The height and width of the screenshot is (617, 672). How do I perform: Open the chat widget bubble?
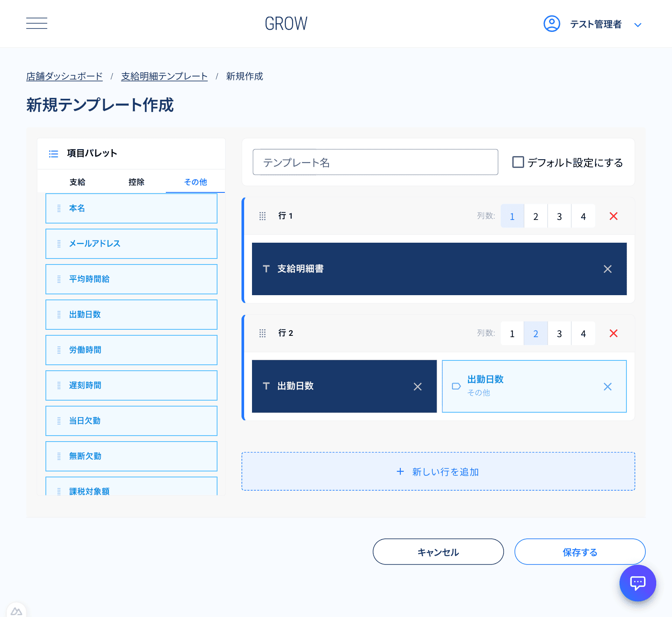tap(637, 583)
